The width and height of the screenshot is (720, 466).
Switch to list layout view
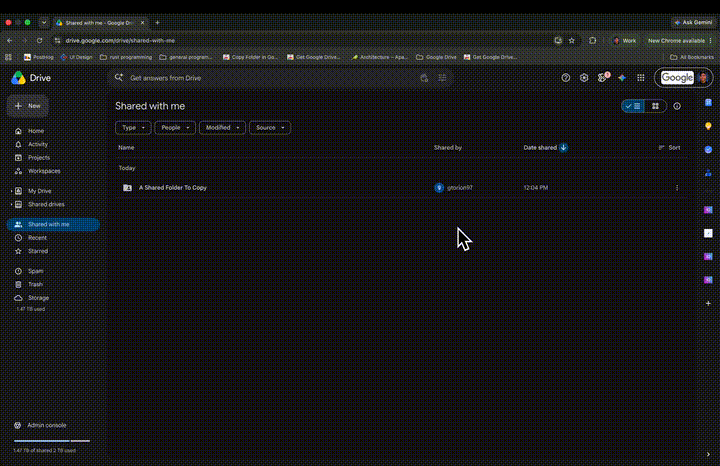[x=633, y=106]
